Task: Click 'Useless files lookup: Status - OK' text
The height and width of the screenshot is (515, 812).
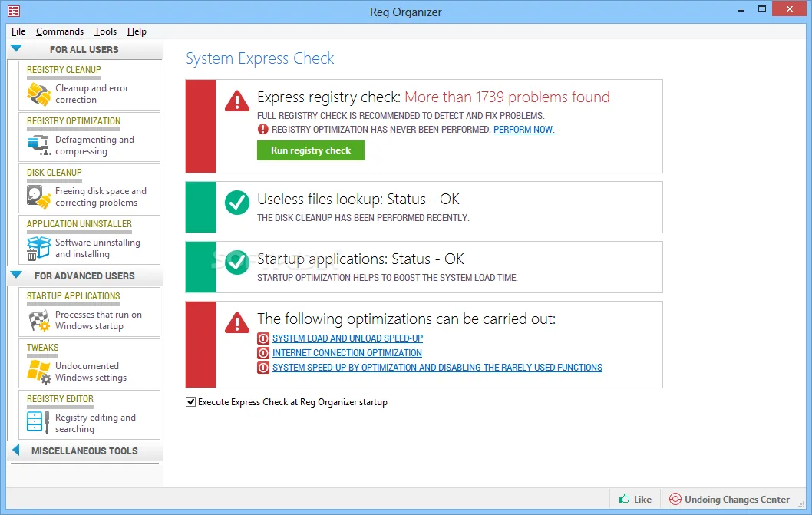Action: pyautogui.click(x=358, y=199)
